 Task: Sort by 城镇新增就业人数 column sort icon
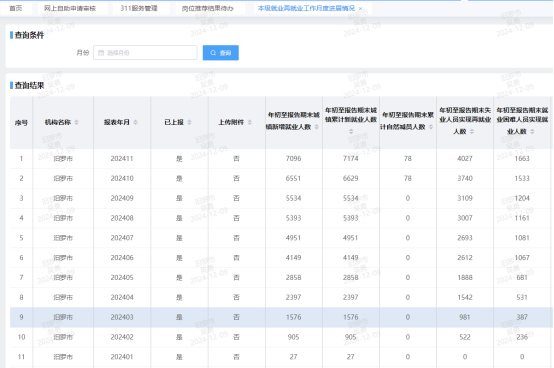point(317,127)
